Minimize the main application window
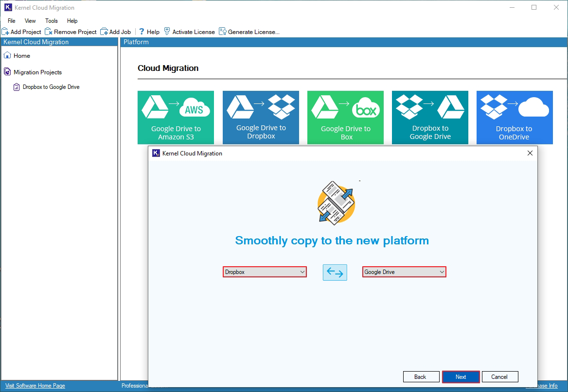The image size is (568, 392). point(512,7)
